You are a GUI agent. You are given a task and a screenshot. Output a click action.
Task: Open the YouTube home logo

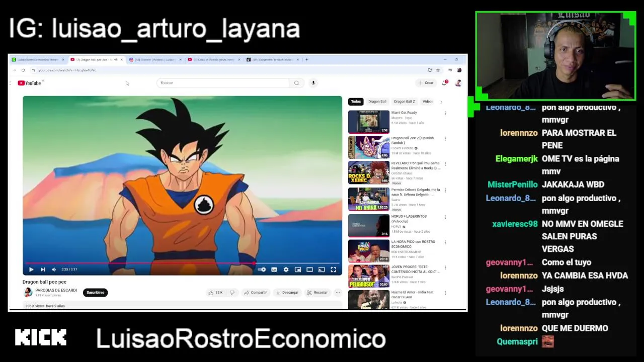[30, 83]
